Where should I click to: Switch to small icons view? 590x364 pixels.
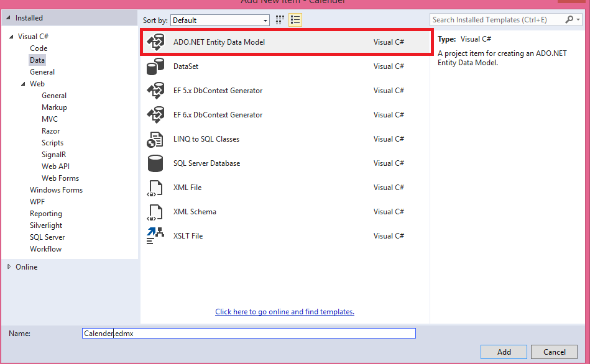(x=282, y=20)
